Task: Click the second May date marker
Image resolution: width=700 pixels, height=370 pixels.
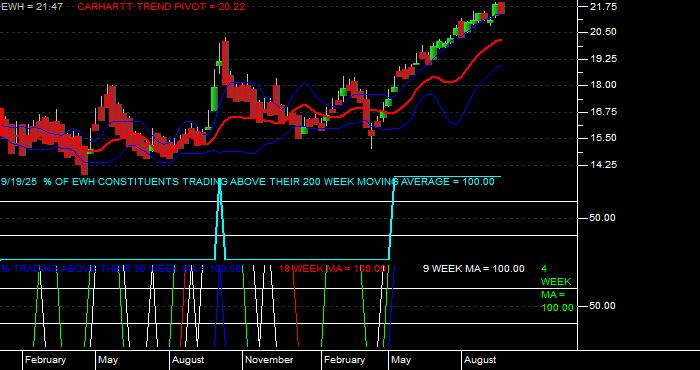Action: (x=400, y=360)
